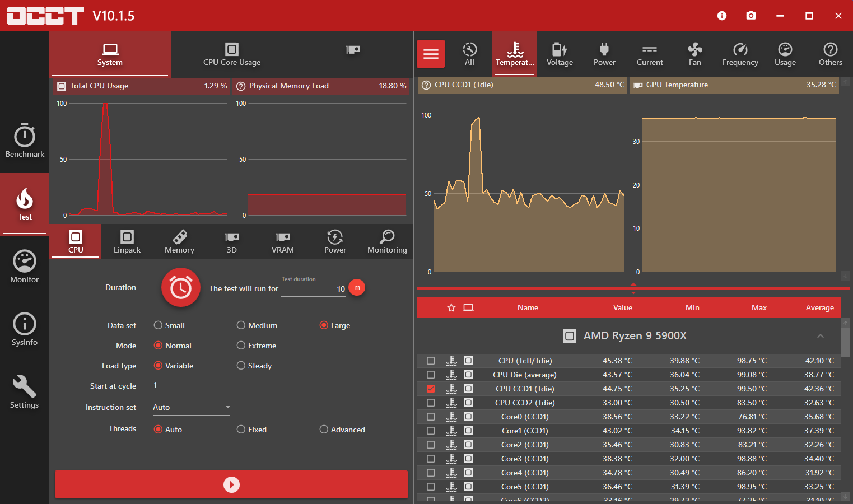Open SysInfo from the sidebar
853x504 pixels.
(25, 330)
